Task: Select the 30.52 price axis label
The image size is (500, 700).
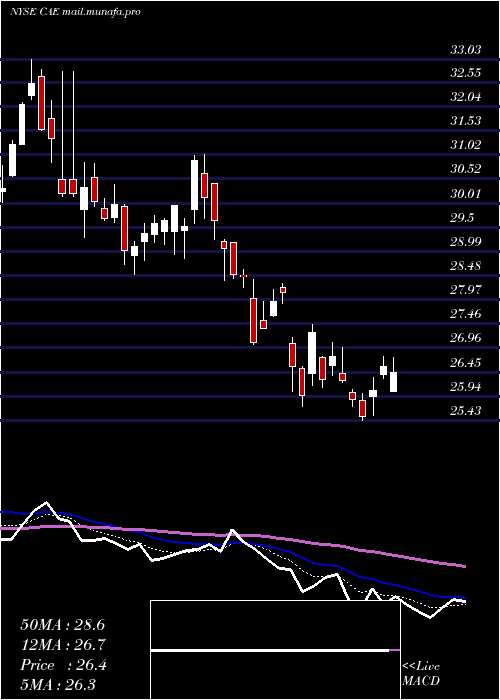Action: pyautogui.click(x=465, y=169)
